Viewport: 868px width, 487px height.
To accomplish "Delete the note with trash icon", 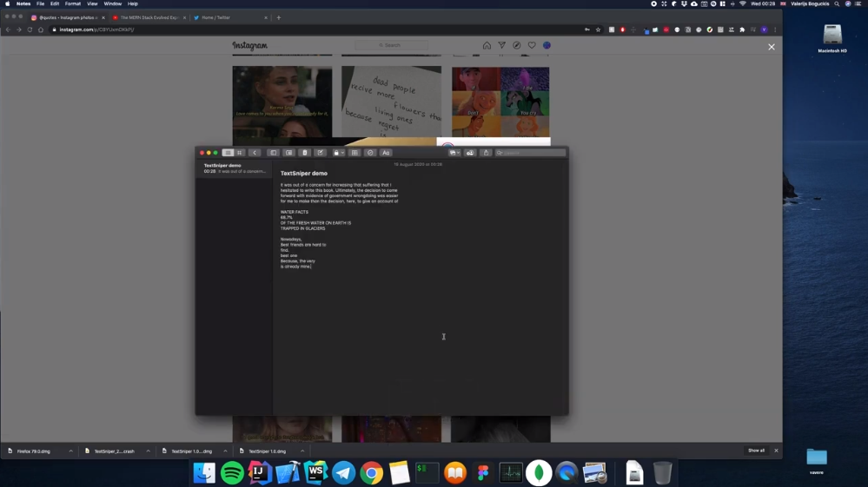I will pos(304,153).
